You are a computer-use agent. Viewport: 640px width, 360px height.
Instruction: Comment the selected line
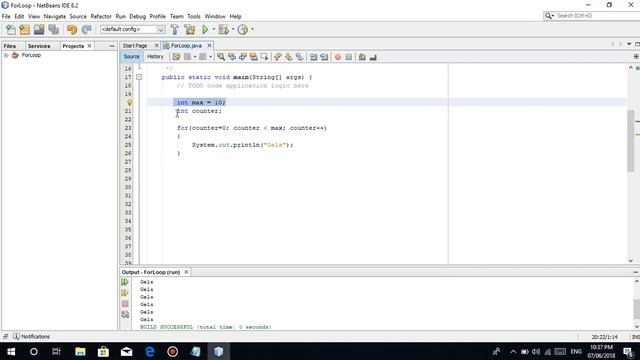click(362, 57)
